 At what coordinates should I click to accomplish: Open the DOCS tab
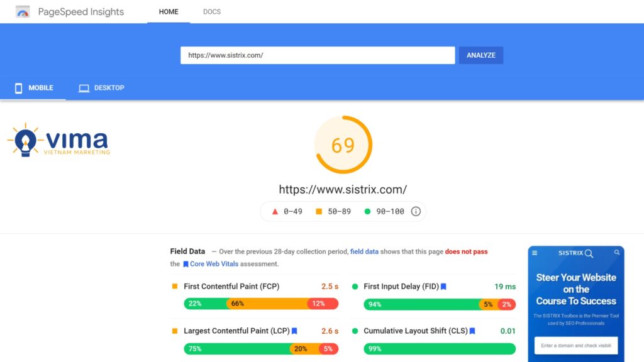tap(212, 12)
